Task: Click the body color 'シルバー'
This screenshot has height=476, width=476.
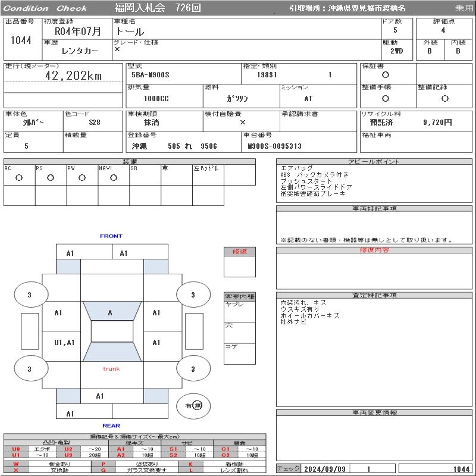Action: pos(33,123)
